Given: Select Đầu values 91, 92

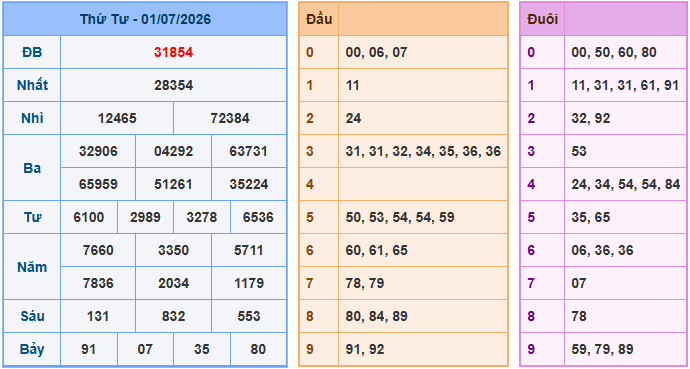Looking at the screenshot, I should pos(365,349).
